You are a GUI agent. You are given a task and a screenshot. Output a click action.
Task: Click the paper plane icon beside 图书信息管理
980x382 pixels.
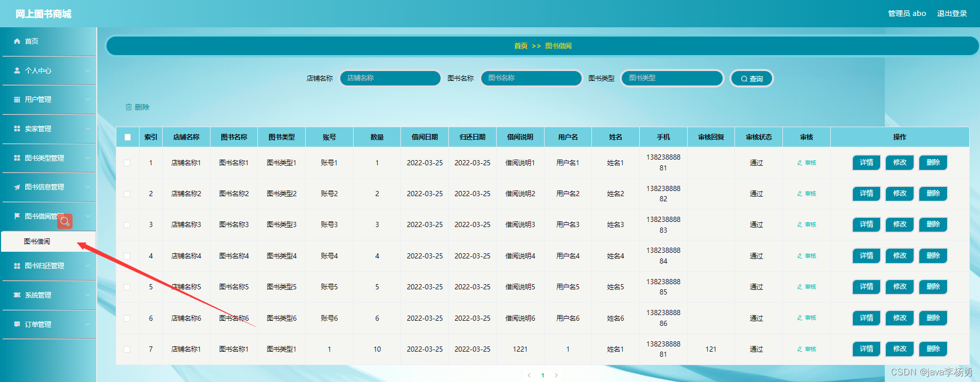point(17,187)
